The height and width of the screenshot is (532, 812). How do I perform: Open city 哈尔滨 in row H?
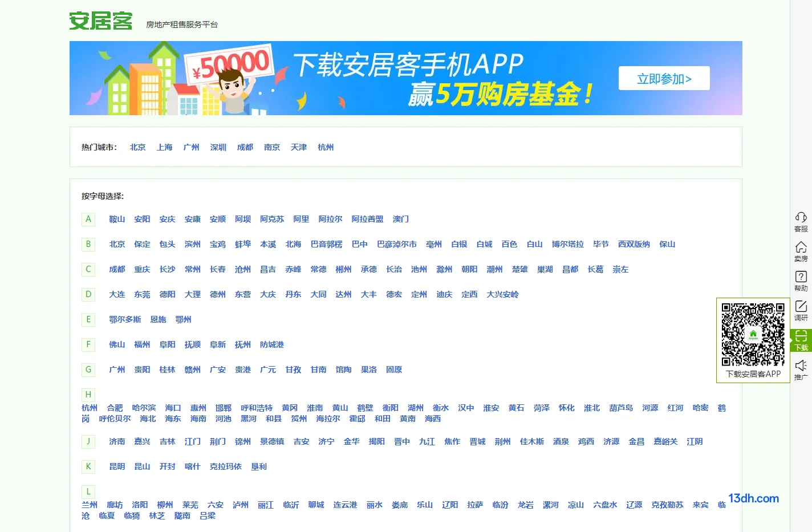click(144, 408)
